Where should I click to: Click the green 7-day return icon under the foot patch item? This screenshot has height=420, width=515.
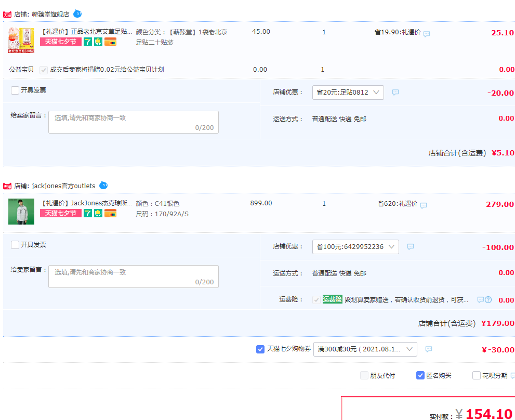pyautogui.click(x=88, y=42)
